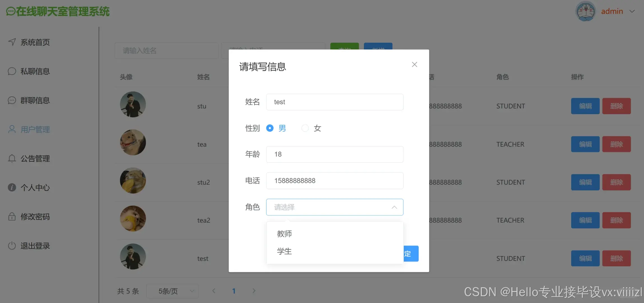Open personal center info icon
This screenshot has width=644, height=303.
click(x=12, y=187)
